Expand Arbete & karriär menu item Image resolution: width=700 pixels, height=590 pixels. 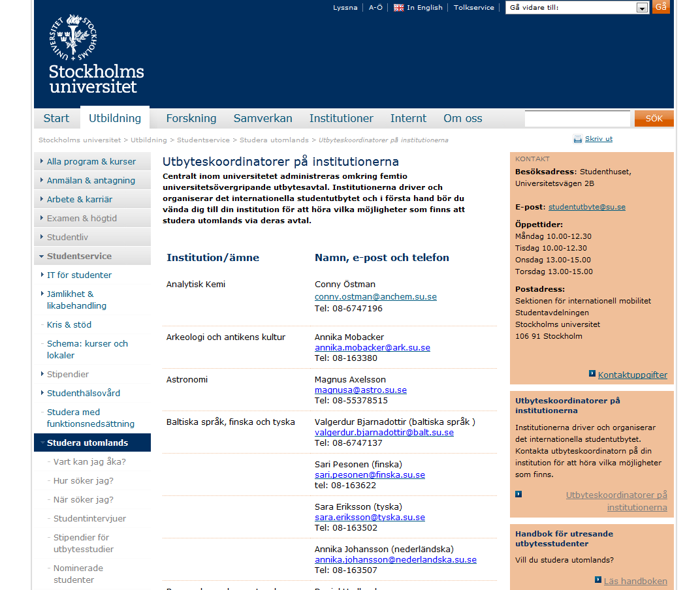pos(92,200)
